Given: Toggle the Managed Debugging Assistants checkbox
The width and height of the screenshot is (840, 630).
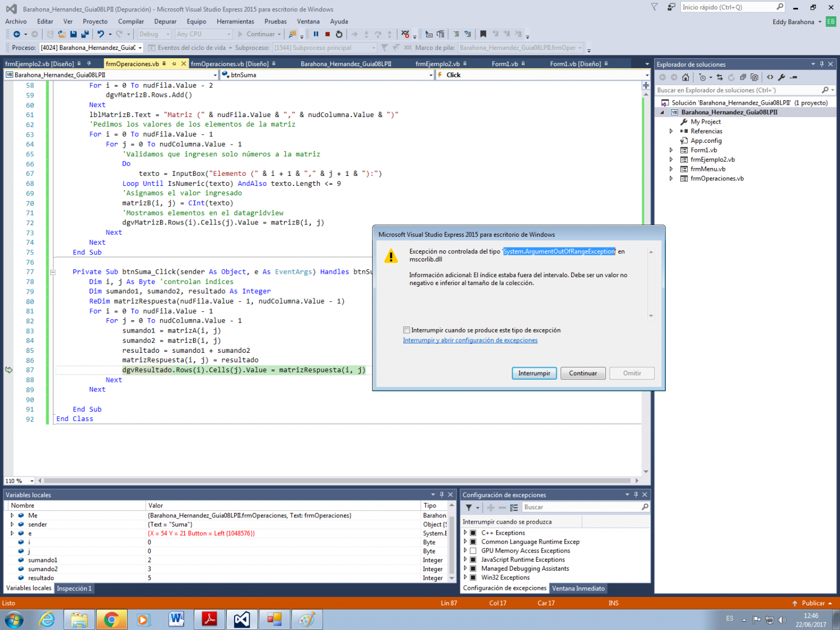Looking at the screenshot, I should click(x=473, y=568).
